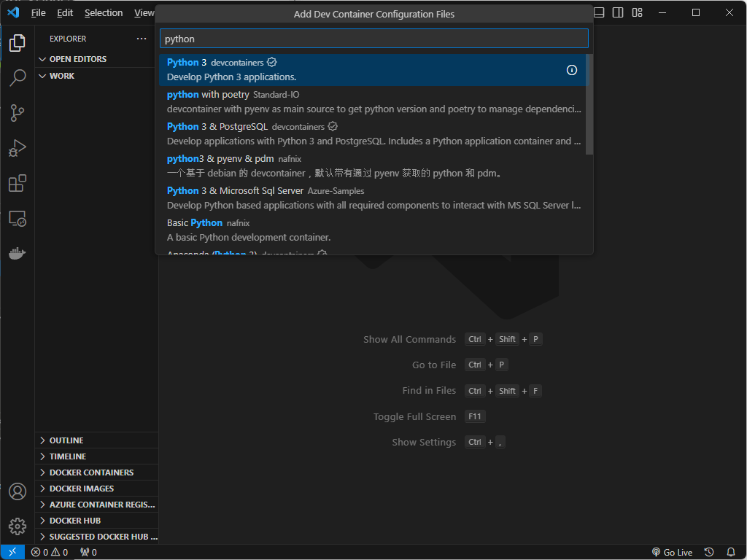Open Source Control view
Image resolution: width=747 pixels, height=560 pixels.
click(x=18, y=113)
